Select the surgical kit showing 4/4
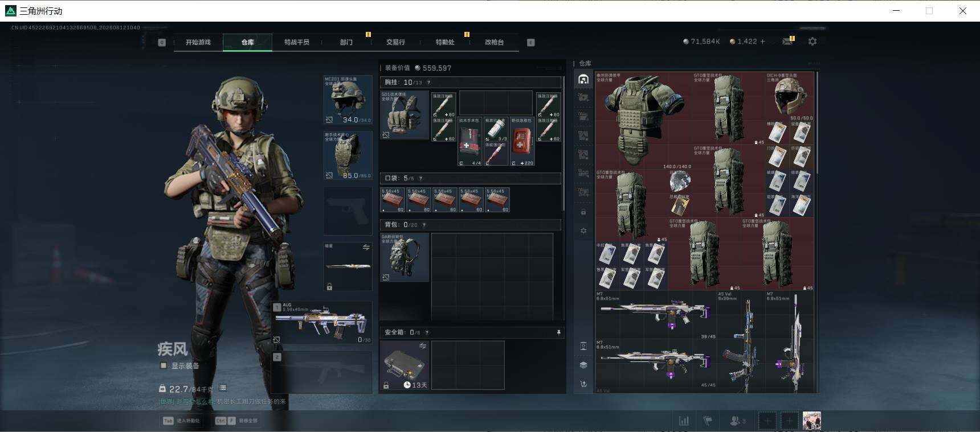 471,142
